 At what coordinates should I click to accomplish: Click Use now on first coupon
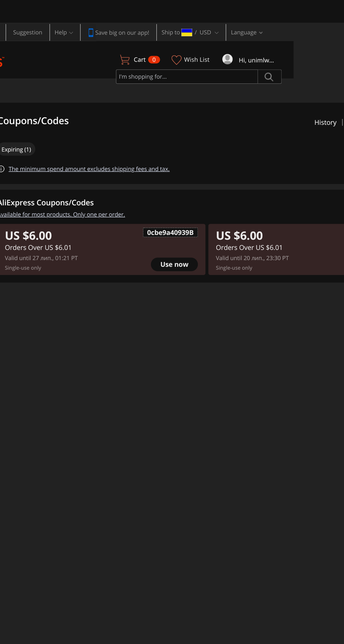pos(174,265)
